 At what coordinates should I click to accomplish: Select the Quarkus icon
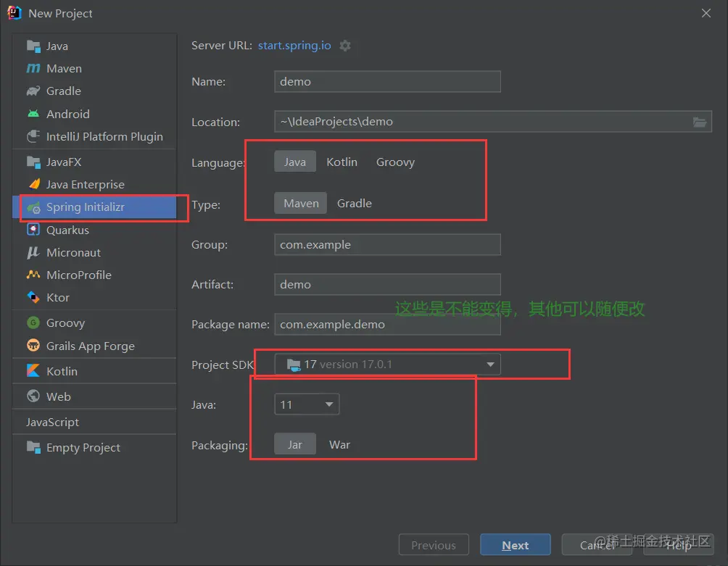click(x=33, y=230)
